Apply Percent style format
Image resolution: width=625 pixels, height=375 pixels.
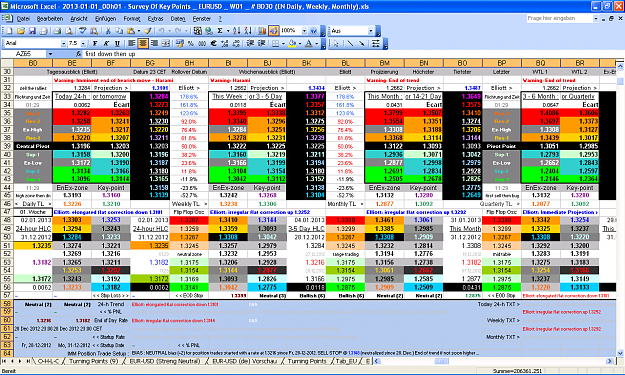click(x=191, y=43)
